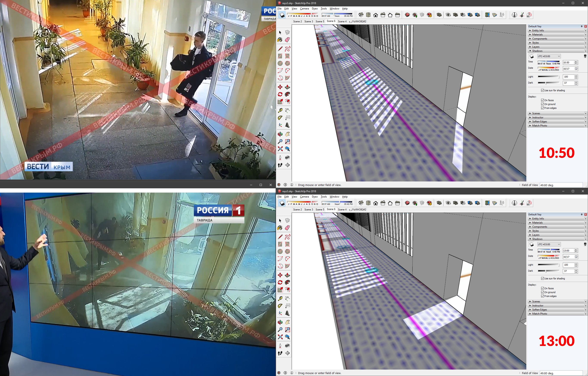Image resolution: width=588 pixels, height=376 pixels.
Task: Expand the Layers panel in bottom tray
Action: (536, 235)
